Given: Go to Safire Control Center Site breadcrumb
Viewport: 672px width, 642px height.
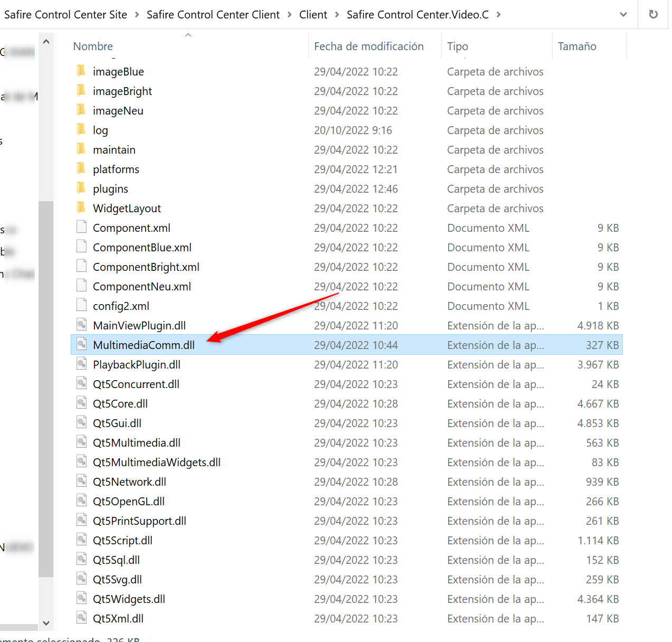Looking at the screenshot, I should pos(65,15).
